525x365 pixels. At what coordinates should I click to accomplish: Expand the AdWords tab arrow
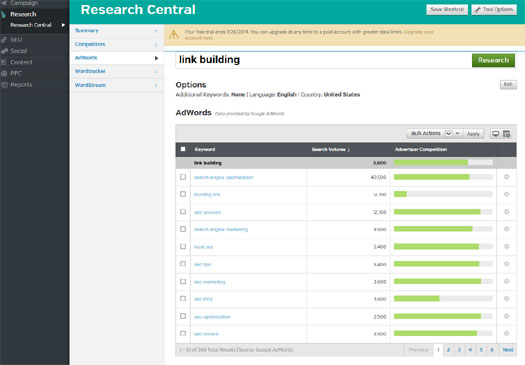pyautogui.click(x=156, y=58)
